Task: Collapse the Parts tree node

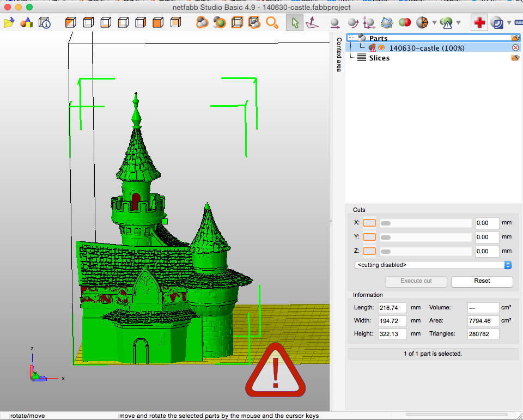Action: point(349,38)
